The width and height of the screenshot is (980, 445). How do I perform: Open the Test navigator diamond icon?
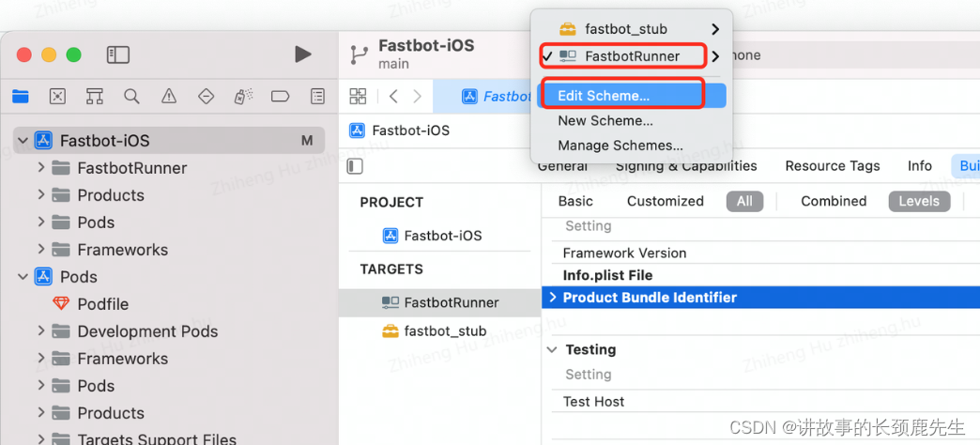[206, 97]
